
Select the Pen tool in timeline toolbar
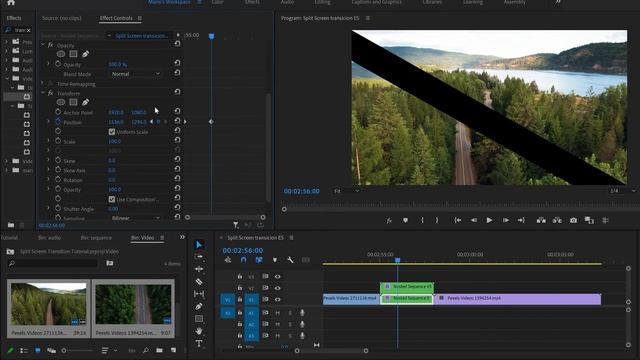click(x=199, y=306)
